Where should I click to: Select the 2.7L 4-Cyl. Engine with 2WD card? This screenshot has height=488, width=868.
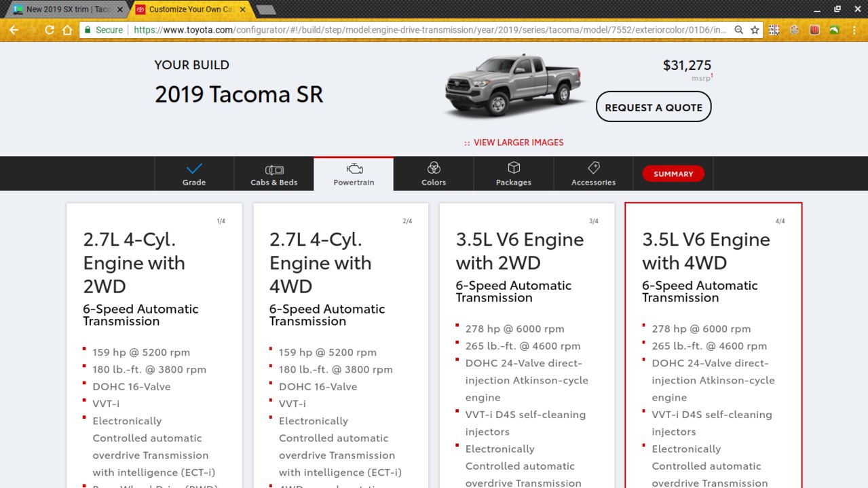click(x=154, y=345)
